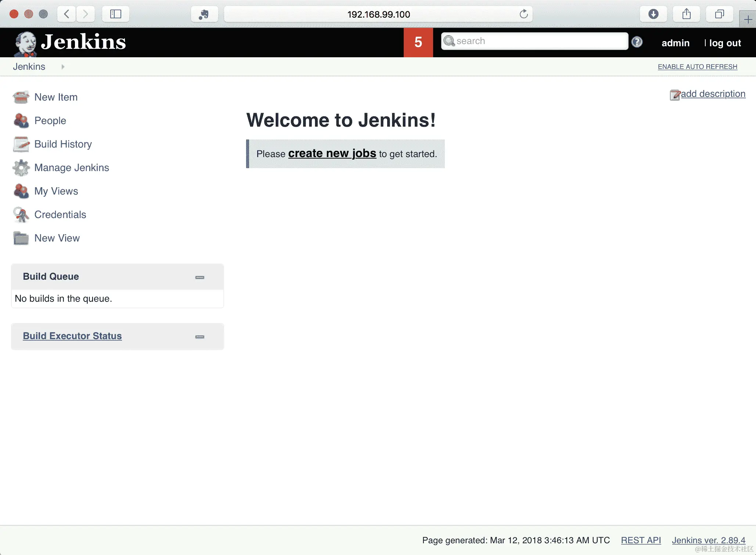756x555 pixels.
Task: Click the Build History notepad icon
Action: click(x=21, y=144)
